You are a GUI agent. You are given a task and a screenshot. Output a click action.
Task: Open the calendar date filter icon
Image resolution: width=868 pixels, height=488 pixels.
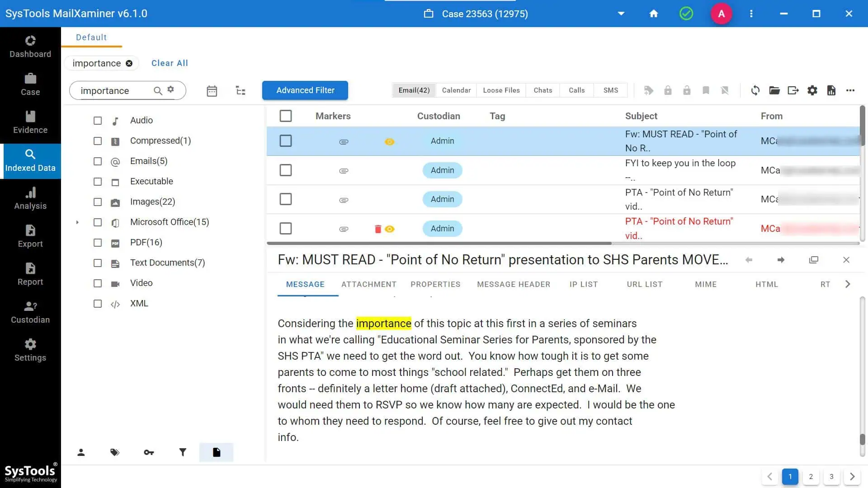tap(212, 91)
